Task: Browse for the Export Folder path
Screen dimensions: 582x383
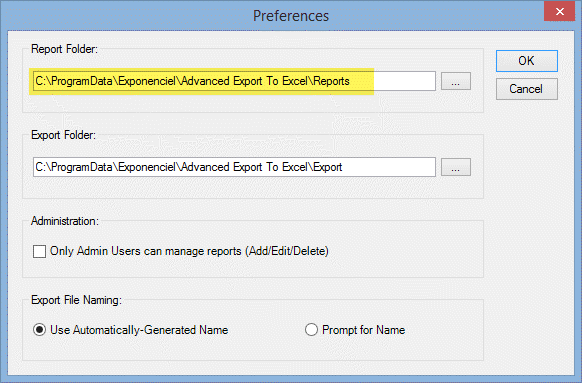Action: pos(456,167)
